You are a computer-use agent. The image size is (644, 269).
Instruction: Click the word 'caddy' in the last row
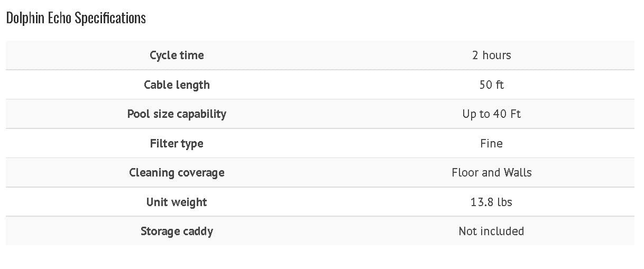(x=198, y=231)
